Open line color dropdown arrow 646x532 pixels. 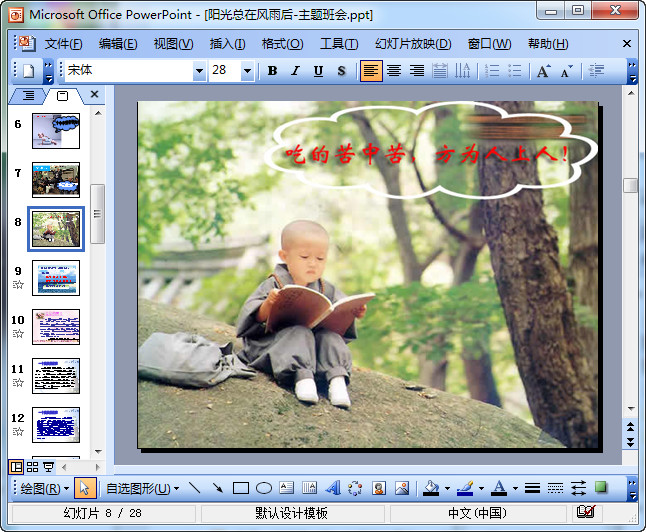point(481,489)
